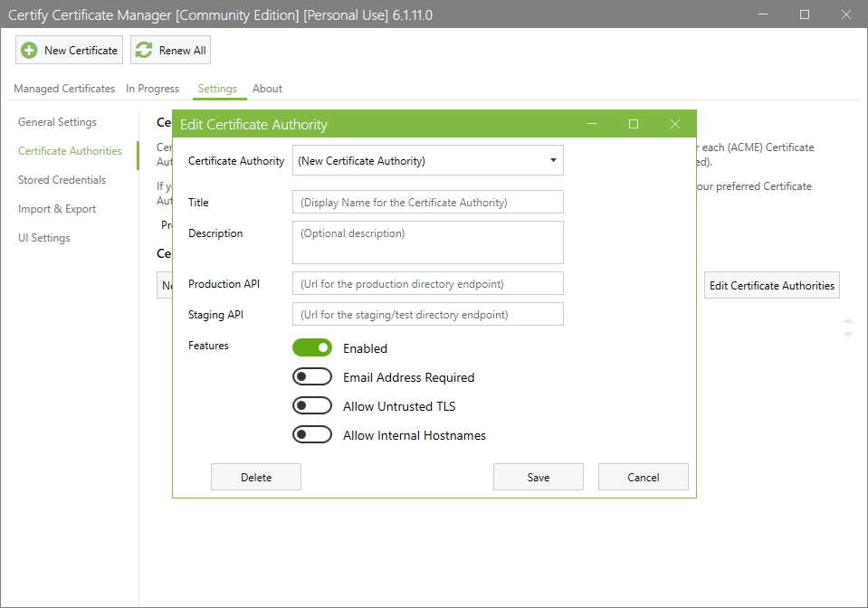Viewport: 868px width, 608px height.
Task: Select Certificate Authorities in the sidebar
Action: point(70,151)
